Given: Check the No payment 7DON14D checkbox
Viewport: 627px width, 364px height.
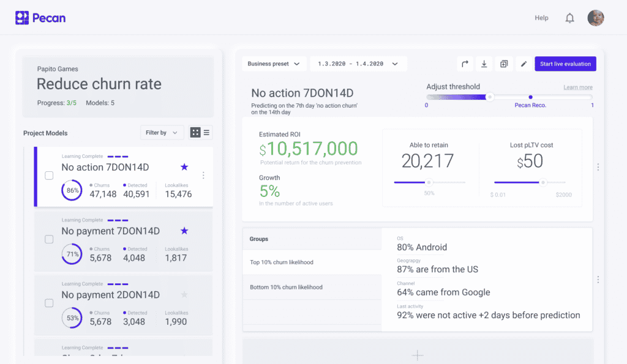Looking at the screenshot, I should pos(49,239).
